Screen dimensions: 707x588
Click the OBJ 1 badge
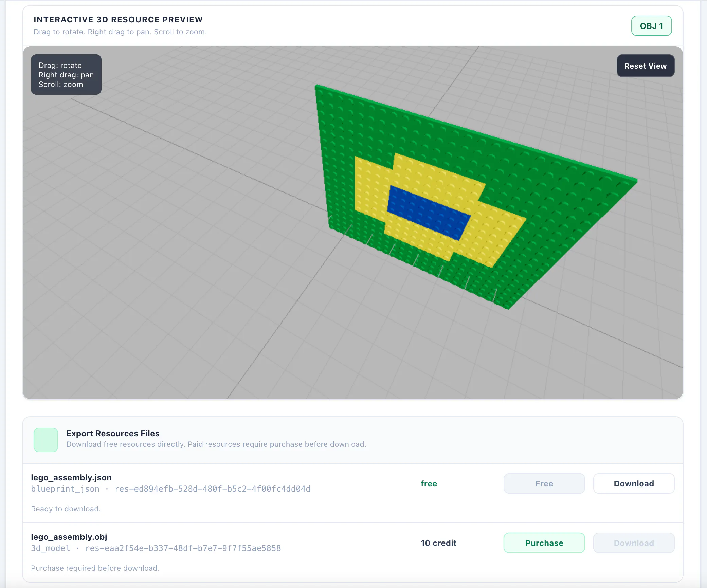click(651, 26)
